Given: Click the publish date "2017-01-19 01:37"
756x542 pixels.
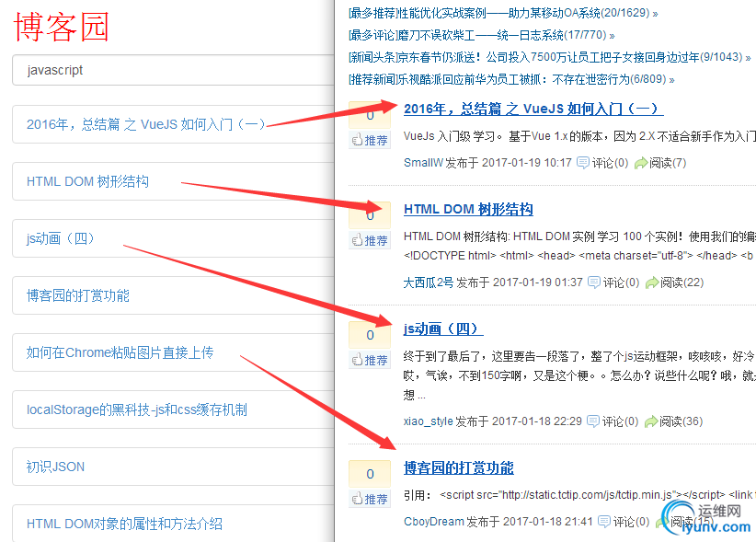Looking at the screenshot, I should 538,283.
